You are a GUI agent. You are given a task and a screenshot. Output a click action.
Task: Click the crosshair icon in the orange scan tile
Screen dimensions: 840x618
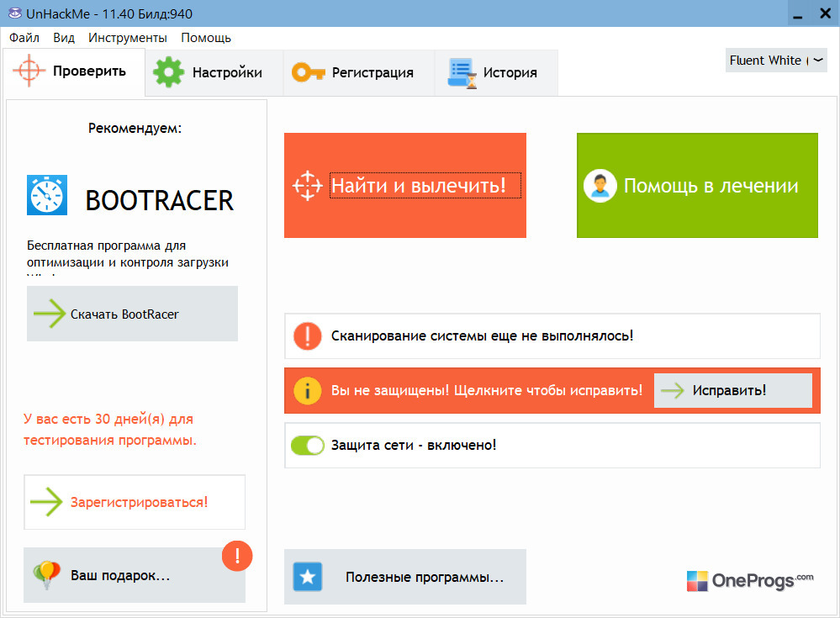(x=307, y=185)
